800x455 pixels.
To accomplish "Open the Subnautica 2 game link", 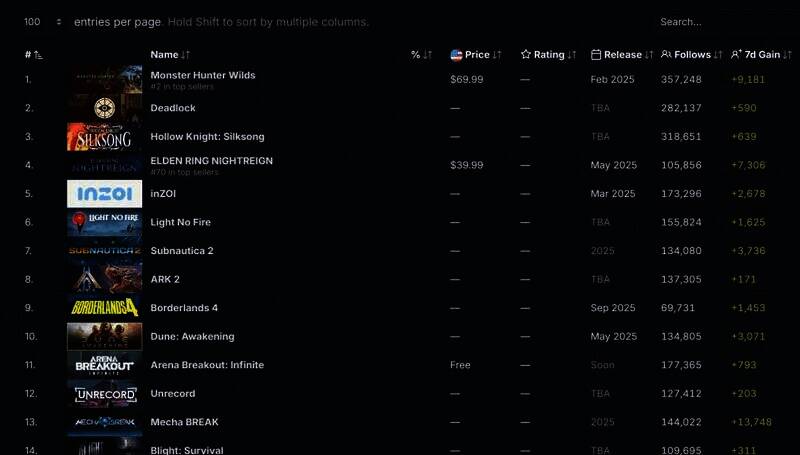I will pyautogui.click(x=182, y=251).
